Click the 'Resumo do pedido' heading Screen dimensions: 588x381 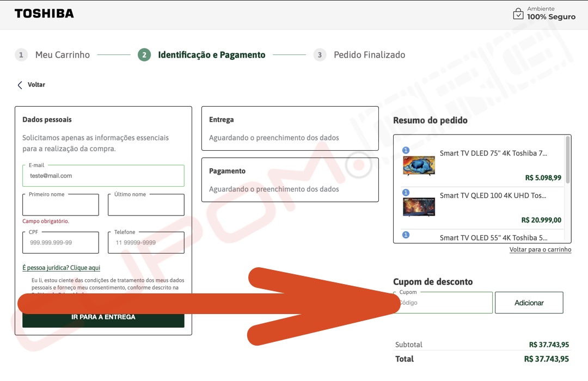pos(430,120)
